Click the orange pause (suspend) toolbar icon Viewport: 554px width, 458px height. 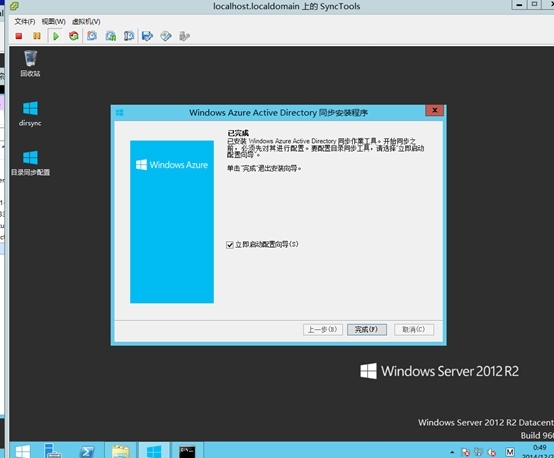click(x=37, y=36)
